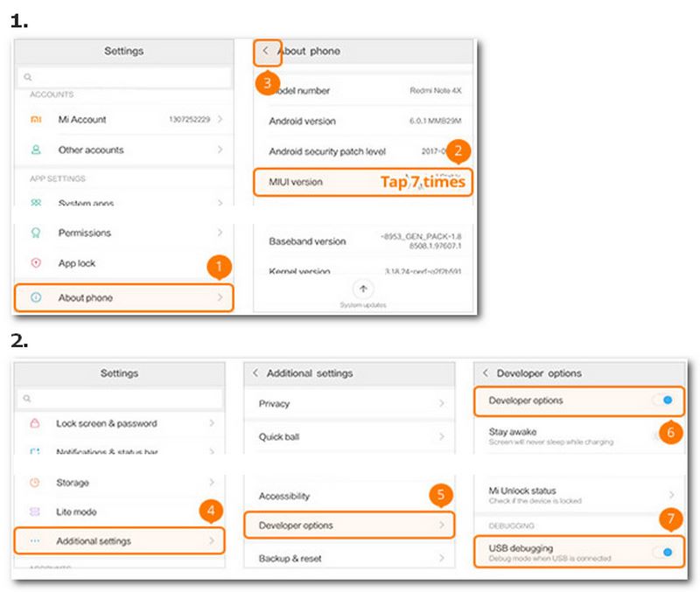Click the App lock shield icon

click(35, 263)
